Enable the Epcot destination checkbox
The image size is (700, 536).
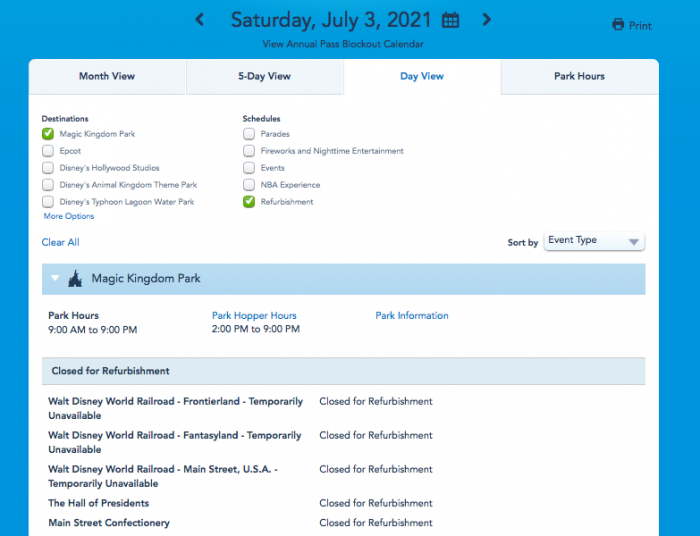[48, 151]
